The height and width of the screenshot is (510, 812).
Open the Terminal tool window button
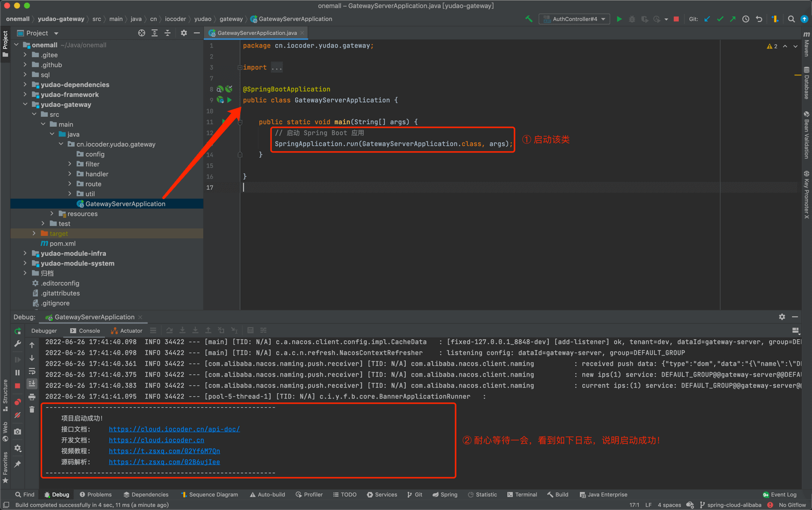(522, 495)
